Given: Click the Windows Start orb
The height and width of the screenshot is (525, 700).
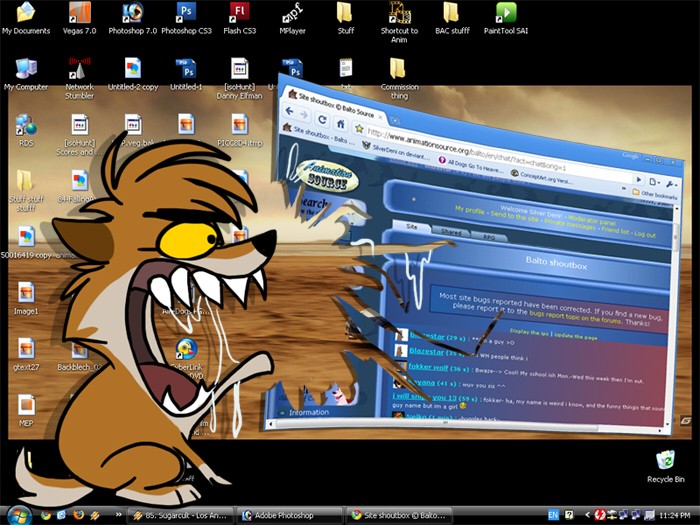Looking at the screenshot, I should pyautogui.click(x=20, y=515).
